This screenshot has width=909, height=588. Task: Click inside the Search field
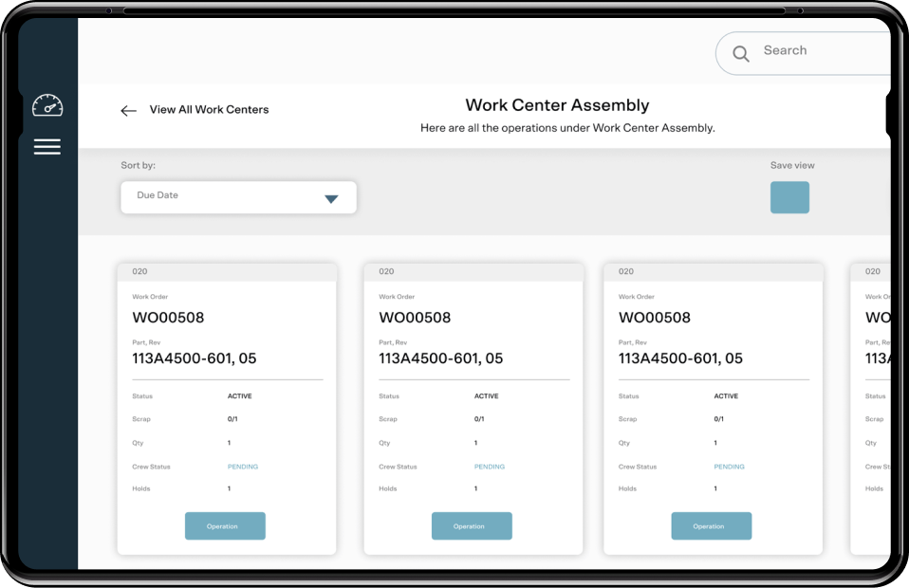coord(807,50)
